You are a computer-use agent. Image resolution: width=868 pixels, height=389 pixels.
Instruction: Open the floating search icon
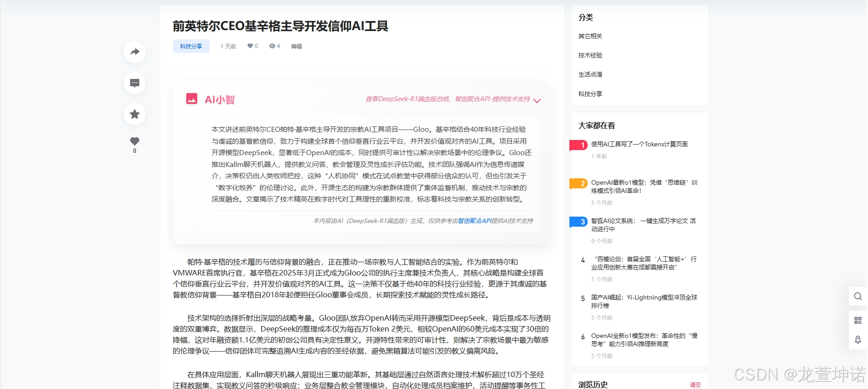(858, 296)
